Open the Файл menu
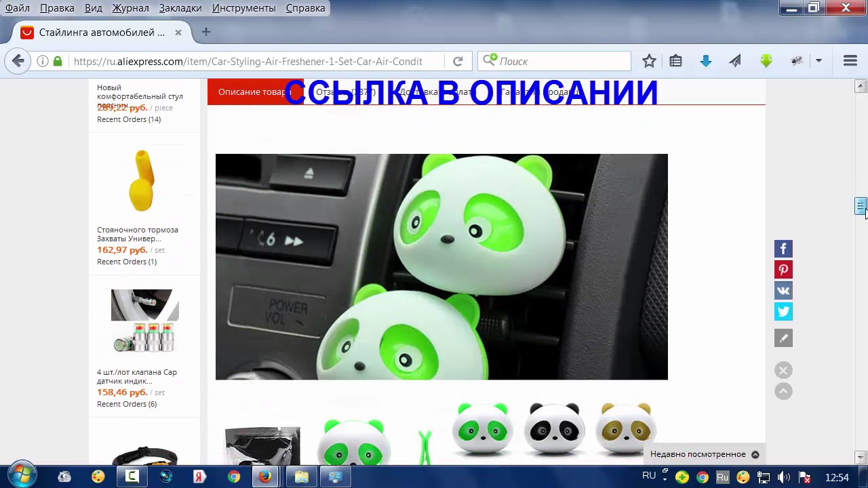868x488 pixels. 18,8
